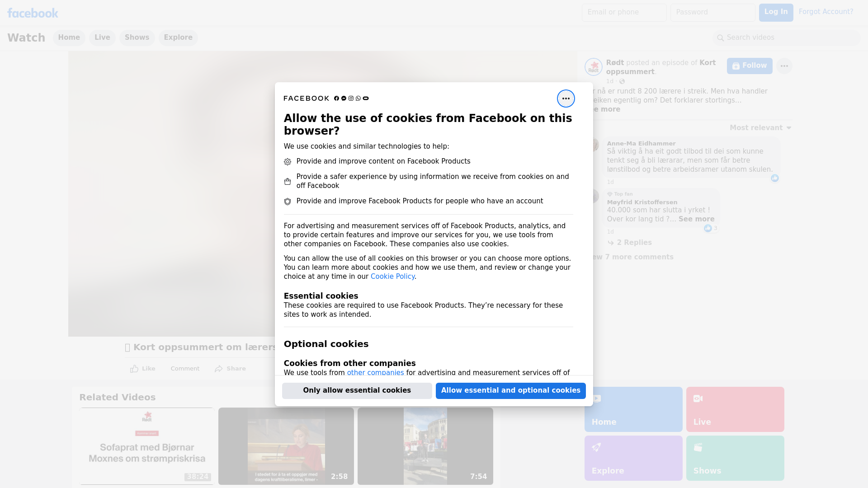Click the search videos magnifier icon
The image size is (868, 488).
coord(721,38)
